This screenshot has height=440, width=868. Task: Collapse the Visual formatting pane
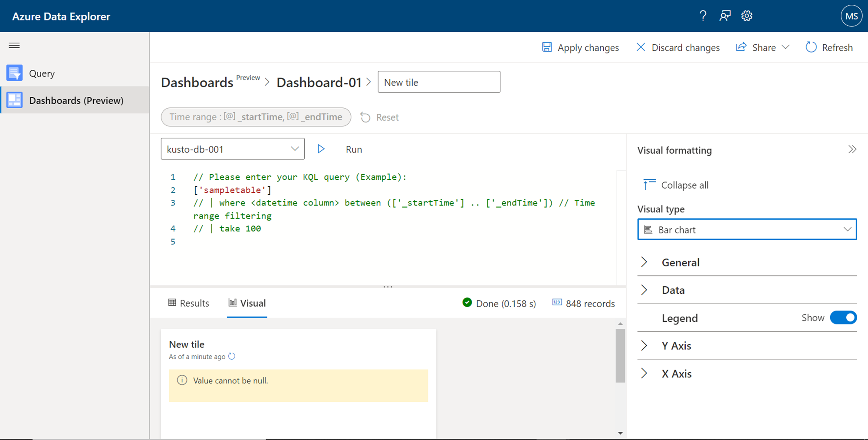(x=852, y=150)
